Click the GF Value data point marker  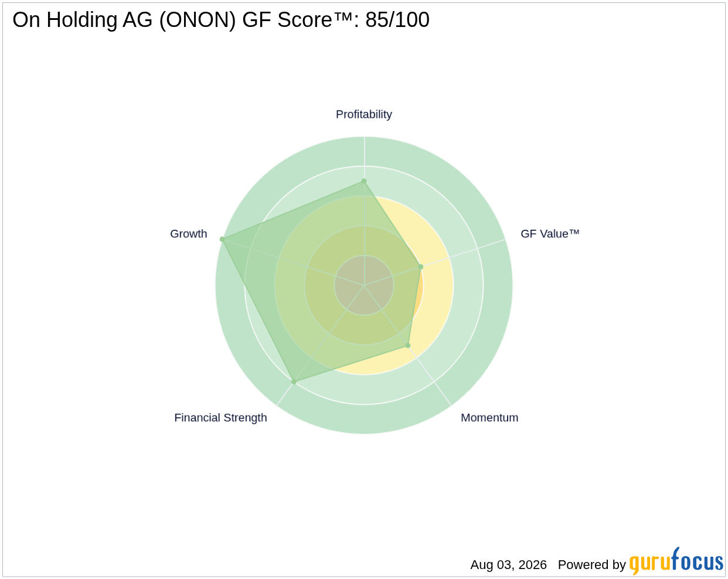(420, 267)
